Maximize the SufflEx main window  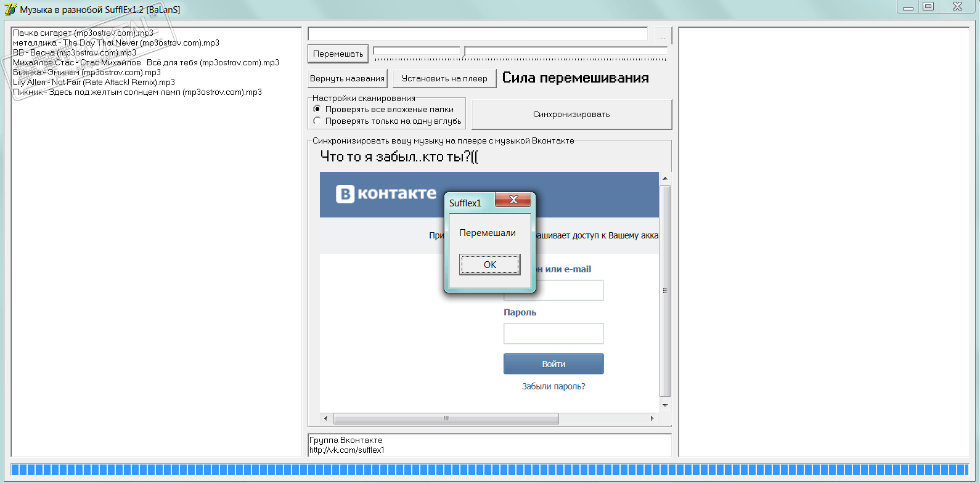[x=928, y=7]
